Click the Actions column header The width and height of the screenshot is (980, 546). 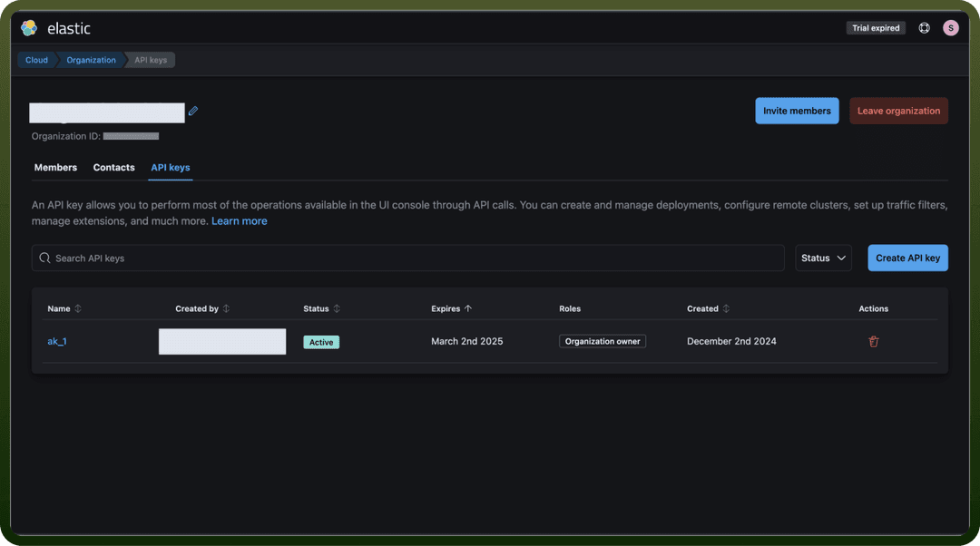point(873,308)
